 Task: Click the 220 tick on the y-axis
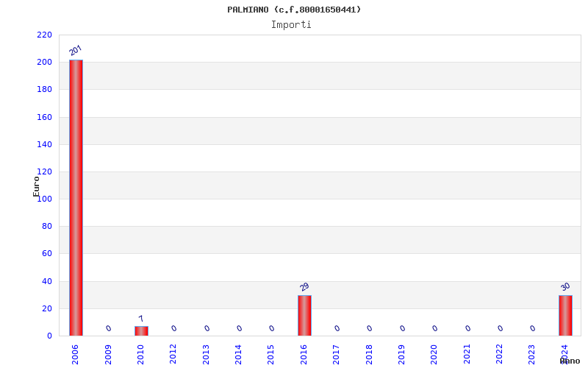pyautogui.click(x=44, y=35)
